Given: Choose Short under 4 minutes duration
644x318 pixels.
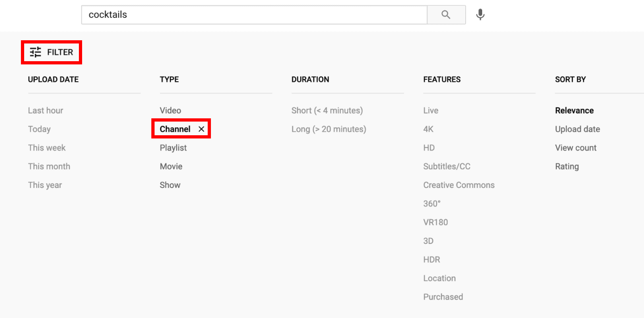Looking at the screenshot, I should tap(327, 111).
